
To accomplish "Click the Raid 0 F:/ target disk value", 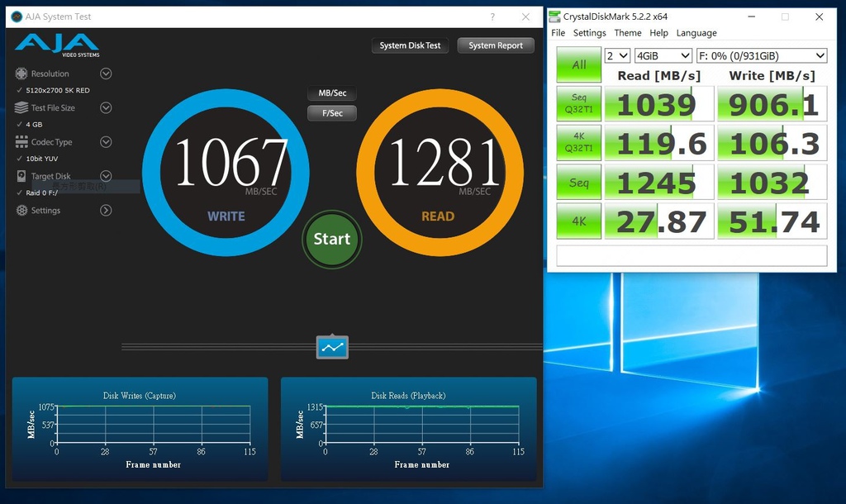I will click(x=41, y=193).
